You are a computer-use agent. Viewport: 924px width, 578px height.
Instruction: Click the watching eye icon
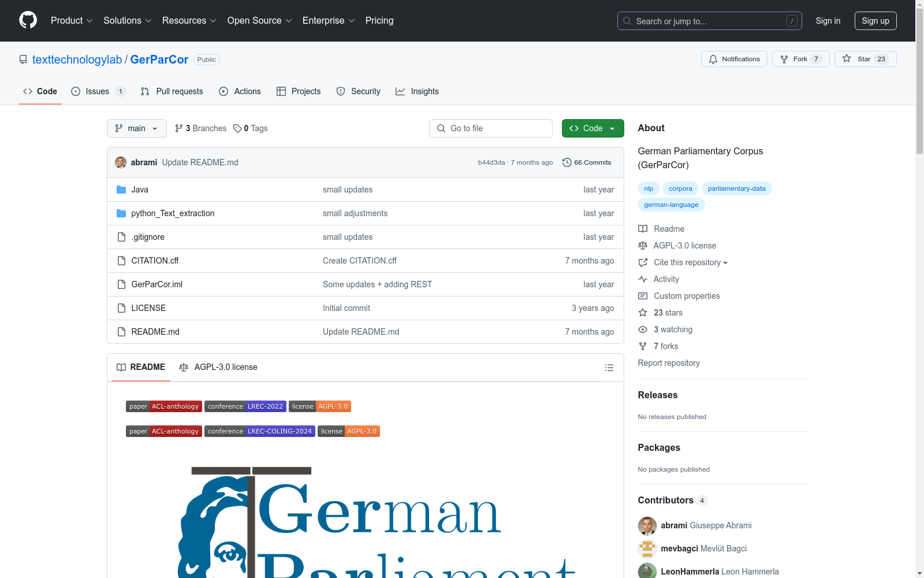tap(643, 329)
